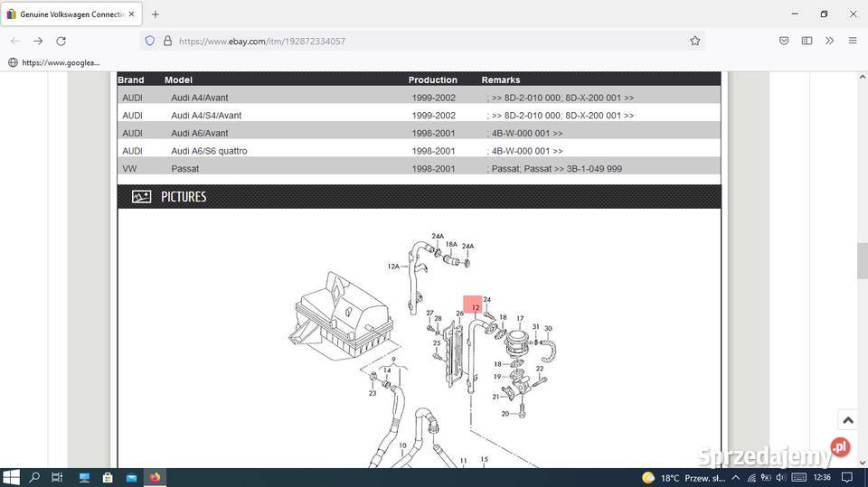Screen dimensions: 868x487
Task: Show more tools overflow chevrons
Action: tap(829, 41)
